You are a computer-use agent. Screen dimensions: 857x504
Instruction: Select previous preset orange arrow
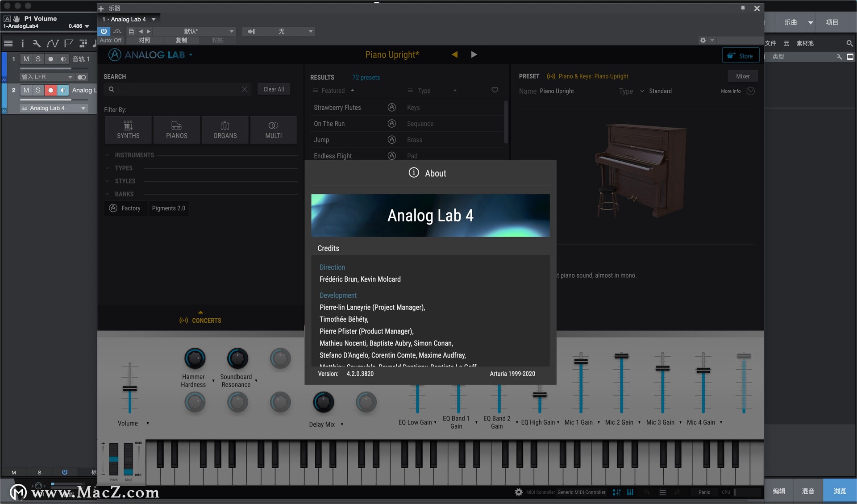point(454,54)
